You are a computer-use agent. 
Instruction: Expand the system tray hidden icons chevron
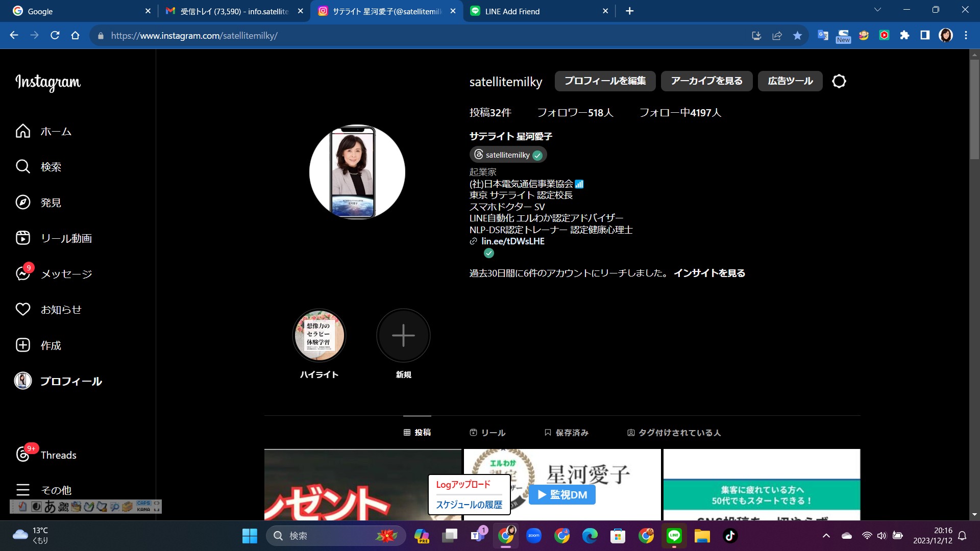(x=826, y=536)
